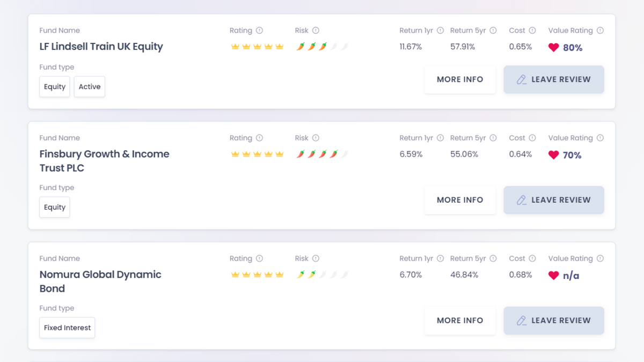This screenshot has width=644, height=362.
Task: Click Return 5yr info icon on Lindsell Train card
Action: pyautogui.click(x=493, y=31)
